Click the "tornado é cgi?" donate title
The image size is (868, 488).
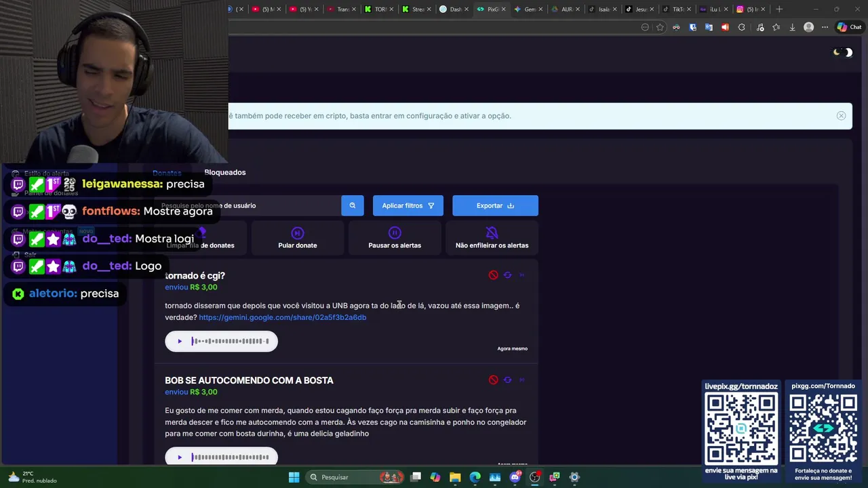click(195, 276)
